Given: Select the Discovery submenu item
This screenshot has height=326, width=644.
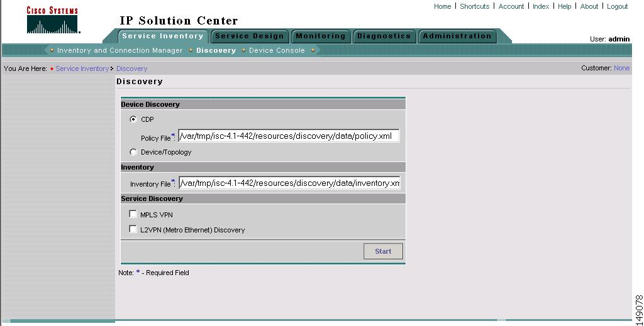Looking at the screenshot, I should point(216,50).
